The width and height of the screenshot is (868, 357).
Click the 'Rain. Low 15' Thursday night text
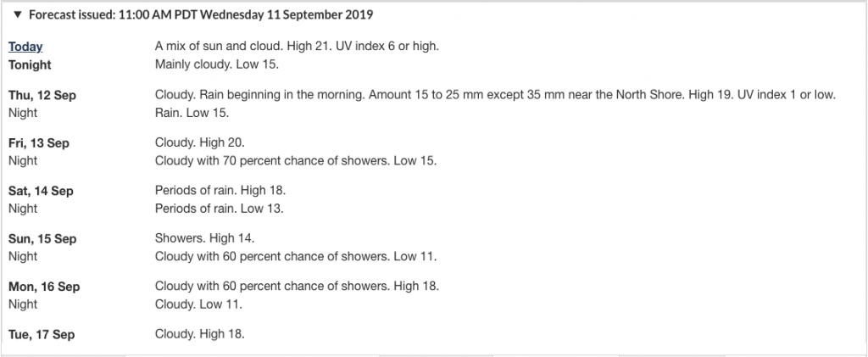pyautogui.click(x=192, y=113)
